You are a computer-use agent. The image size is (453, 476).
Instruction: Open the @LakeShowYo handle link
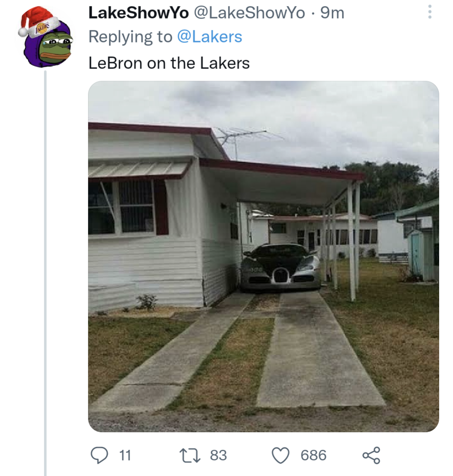(x=249, y=13)
